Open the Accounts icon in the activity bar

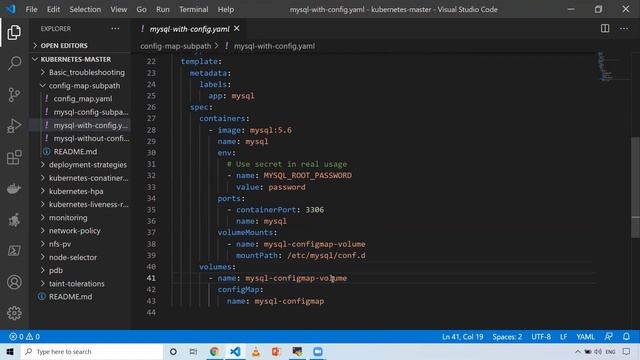14,282
